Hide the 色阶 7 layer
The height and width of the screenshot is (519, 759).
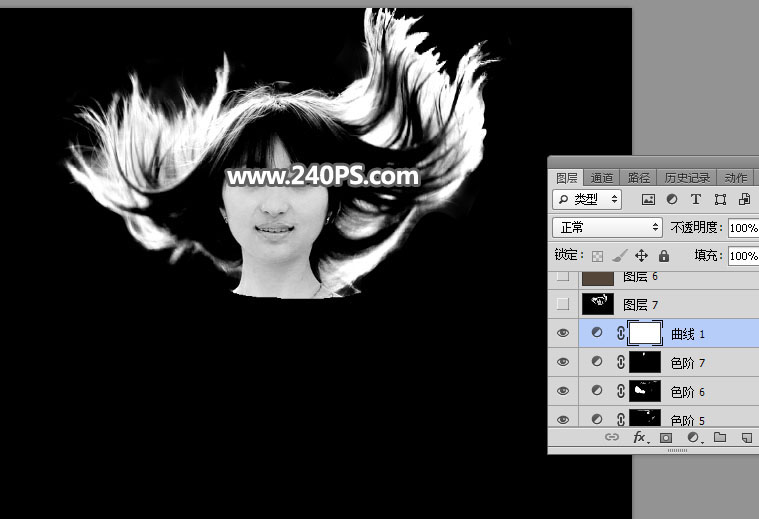coord(563,362)
